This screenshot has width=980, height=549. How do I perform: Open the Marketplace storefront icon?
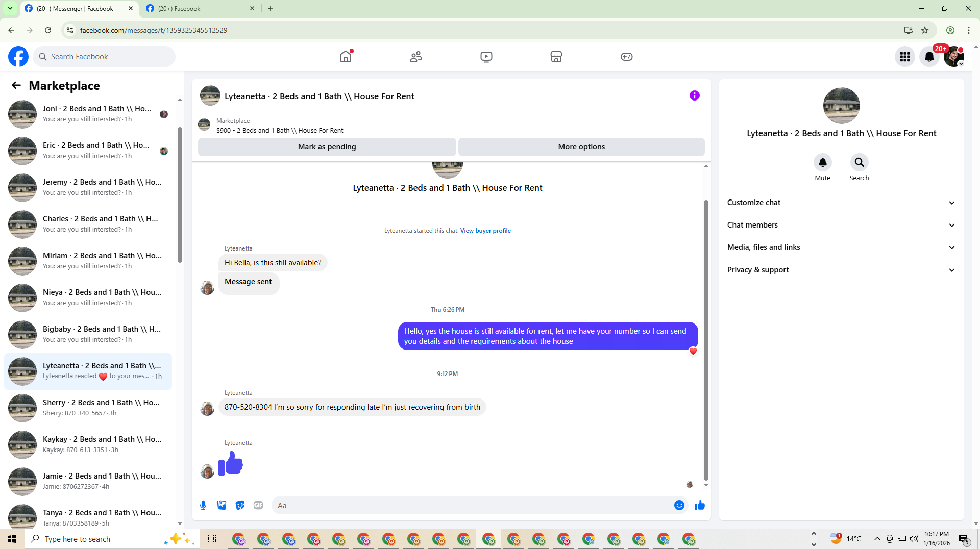tap(556, 57)
